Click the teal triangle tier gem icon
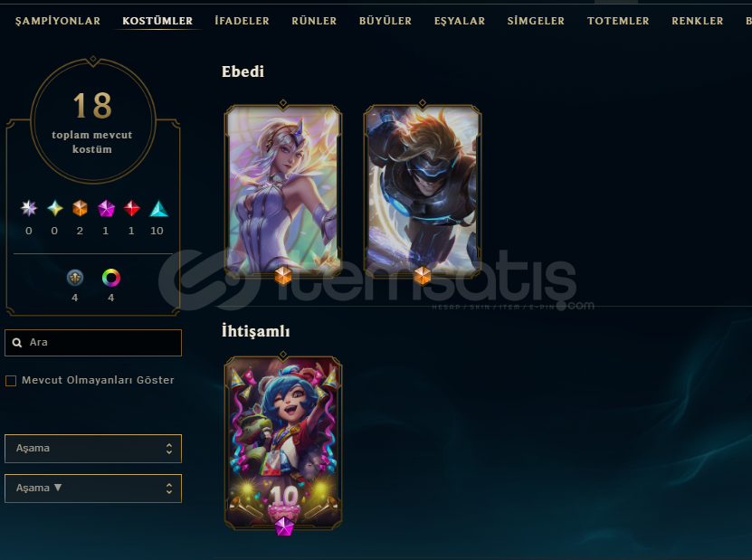This screenshot has height=560, width=752. [158, 208]
